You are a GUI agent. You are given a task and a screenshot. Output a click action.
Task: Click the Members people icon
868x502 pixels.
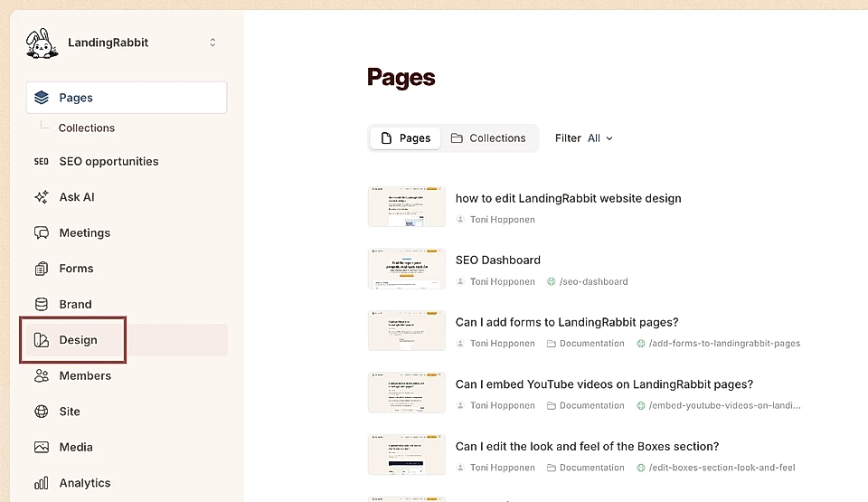42,375
